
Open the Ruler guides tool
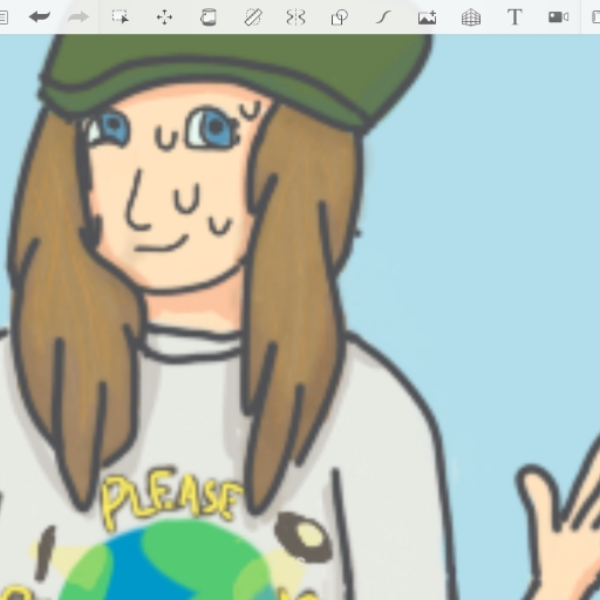pos(253,17)
